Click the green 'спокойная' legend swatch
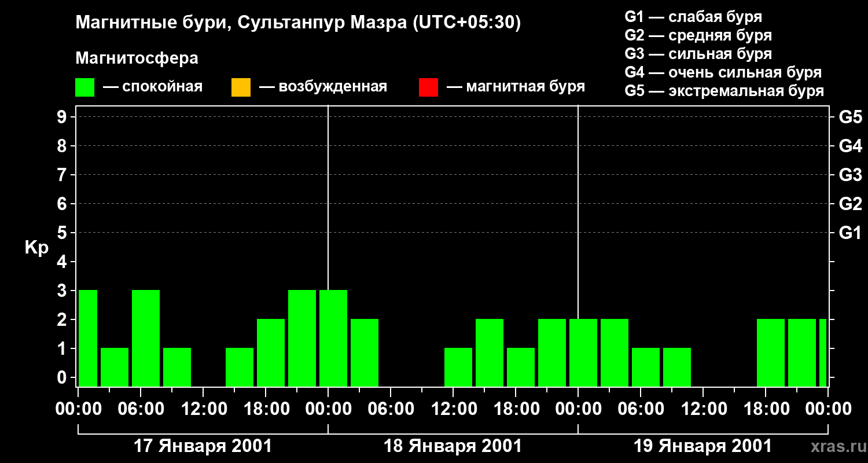This screenshot has height=463, width=868. click(x=85, y=87)
